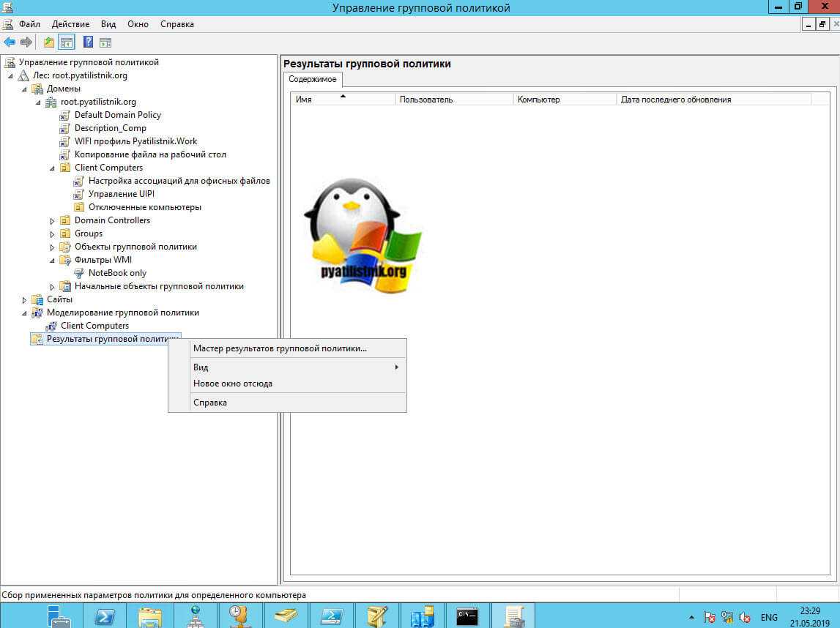Expand the Сайты tree node

[x=24, y=300]
